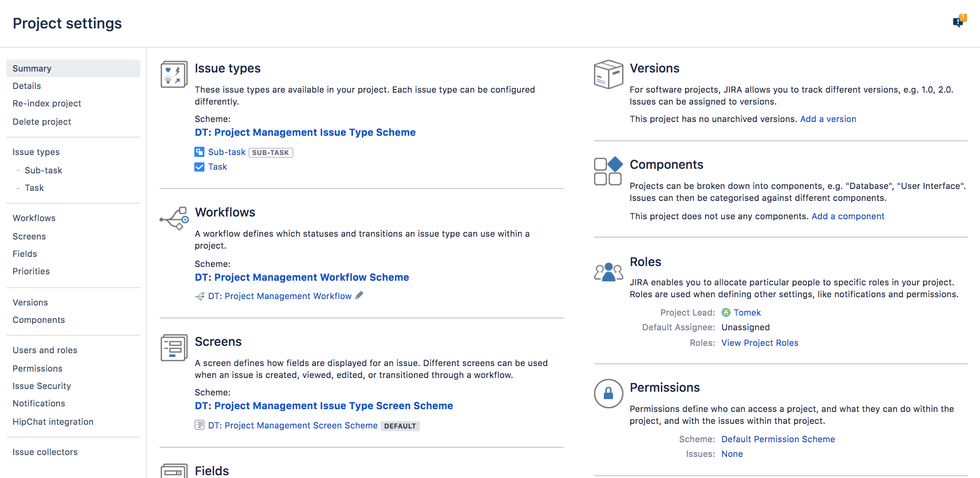Edit DT: Project Management Workflow pencil icon
This screenshot has width=980, height=478.
pos(359,295)
